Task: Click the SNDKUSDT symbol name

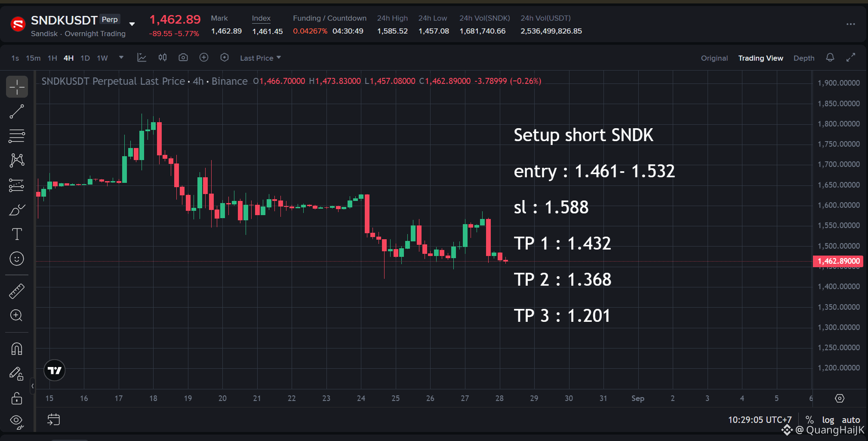Action: pyautogui.click(x=64, y=20)
